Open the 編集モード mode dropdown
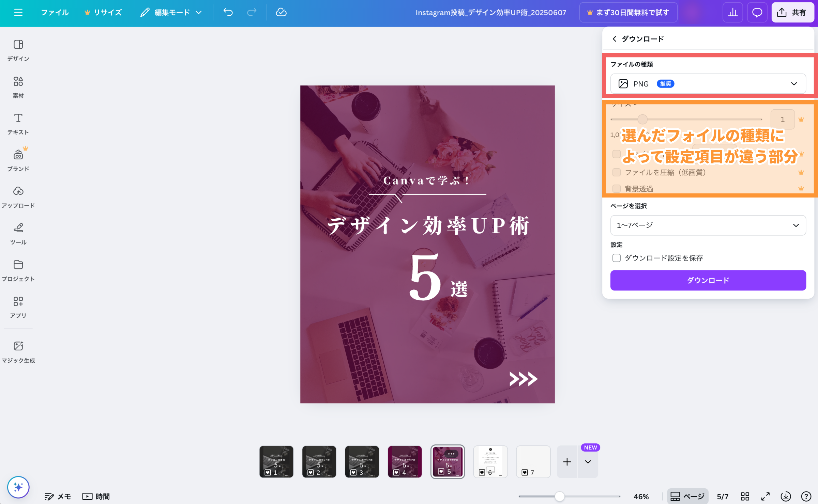This screenshot has height=504, width=818. point(171,13)
